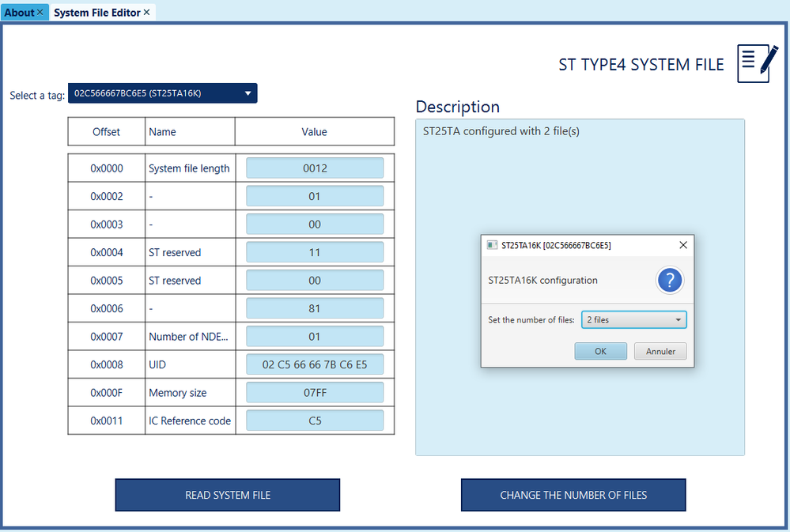The width and height of the screenshot is (790, 532).
Task: Click the dialog title ST25TA16K [02C566667BC6E5]
Action: (556, 245)
